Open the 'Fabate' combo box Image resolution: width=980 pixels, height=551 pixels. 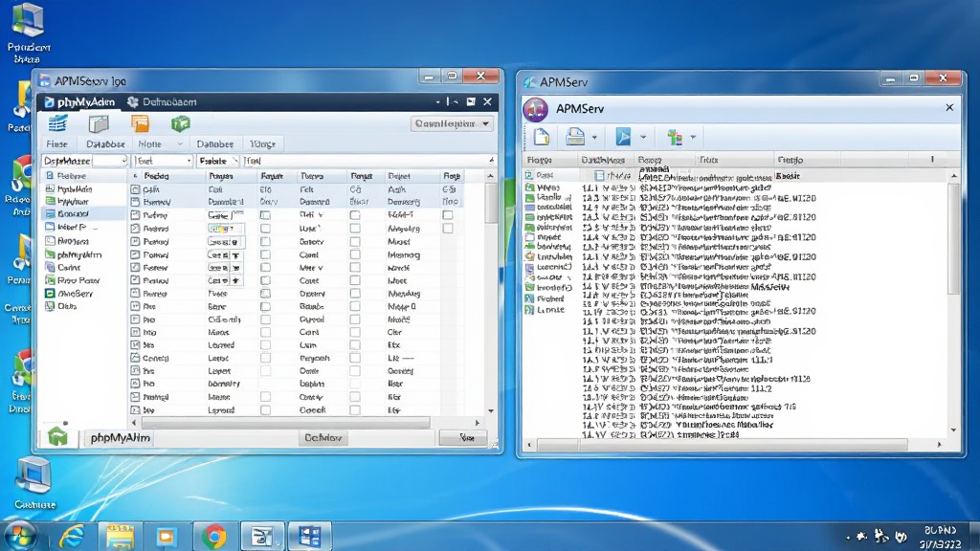(217, 161)
